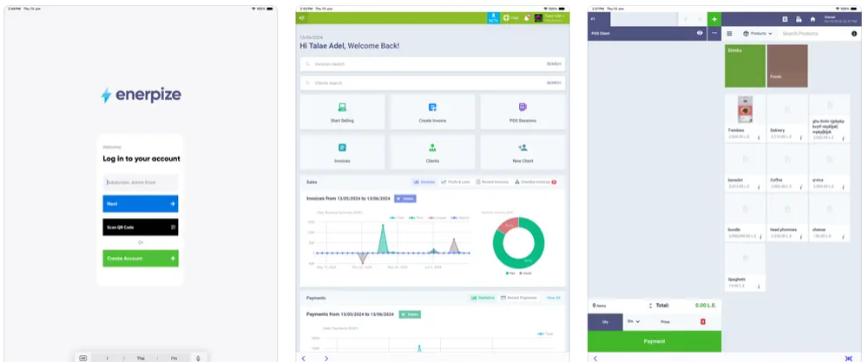Select the Price mode button
Viewport: 868px width, 362px height.
[665, 321]
